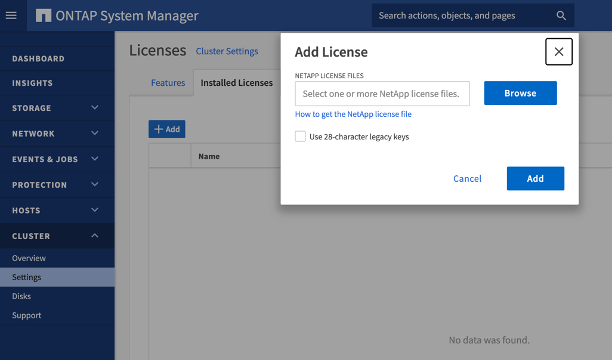
Task: Select Protection in the sidebar
Action: tap(39, 185)
